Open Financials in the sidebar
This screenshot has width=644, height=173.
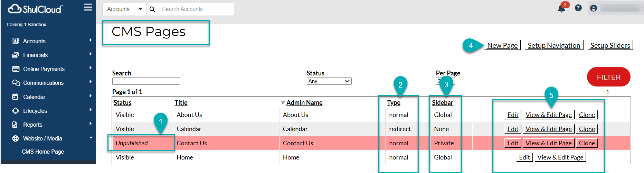tap(35, 55)
